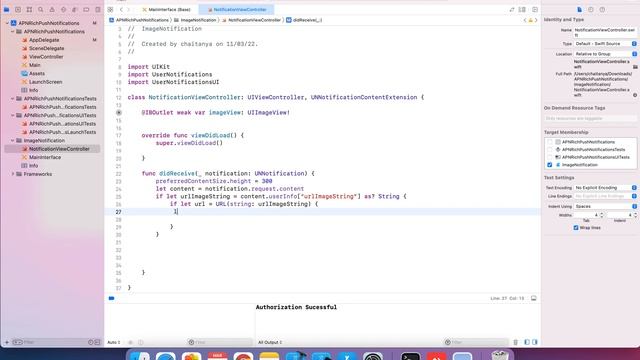The image size is (640, 360).
Task: Switch to the MainInterface (Base) tab
Action: click(167, 9)
